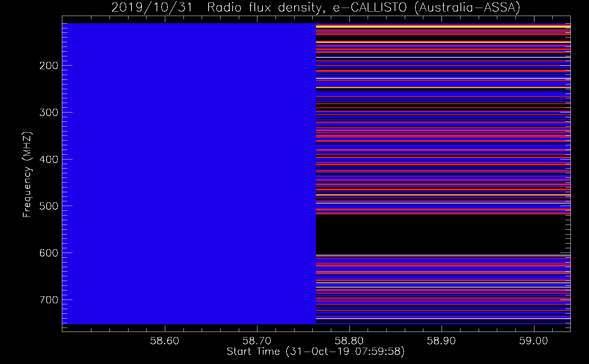589x364 pixels.
Task: Click the 58.80 time tick label
Action: click(349, 341)
